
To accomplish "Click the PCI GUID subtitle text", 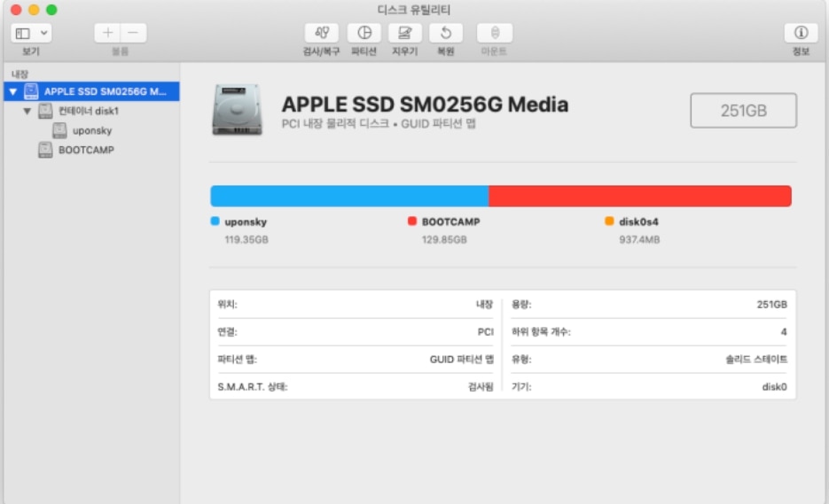I will [x=379, y=124].
